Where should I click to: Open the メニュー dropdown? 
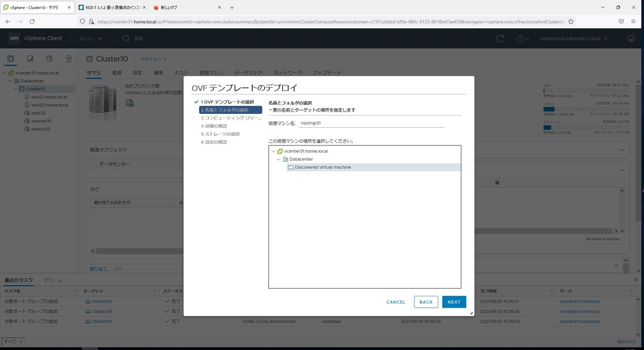click(x=91, y=39)
